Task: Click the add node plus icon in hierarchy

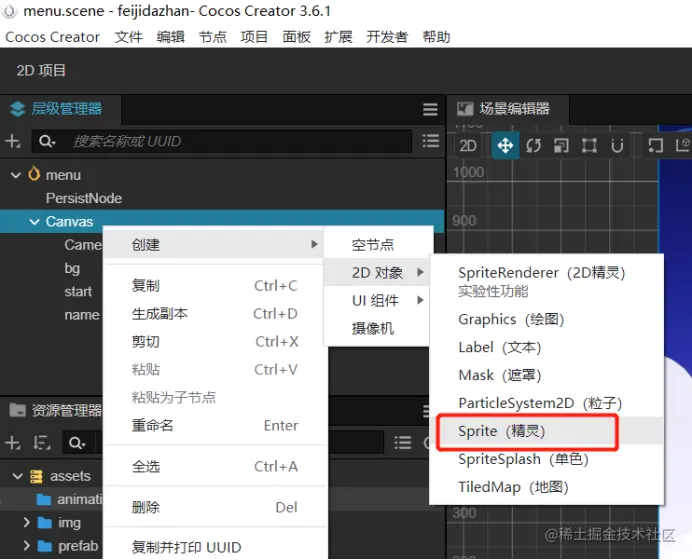Action: (12, 141)
